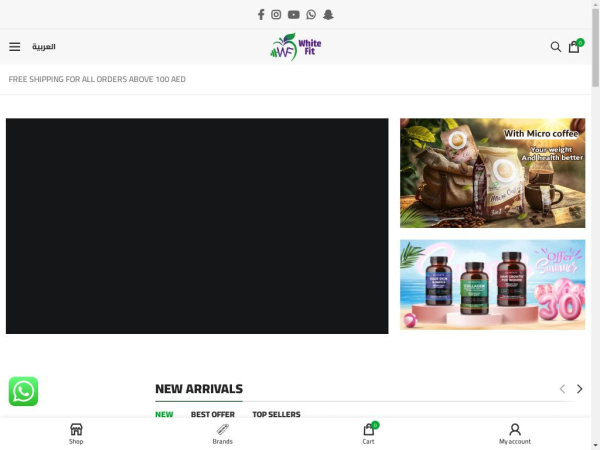Image resolution: width=600 pixels, height=450 pixels.
Task: Select the NEW tab
Action: coord(164,414)
